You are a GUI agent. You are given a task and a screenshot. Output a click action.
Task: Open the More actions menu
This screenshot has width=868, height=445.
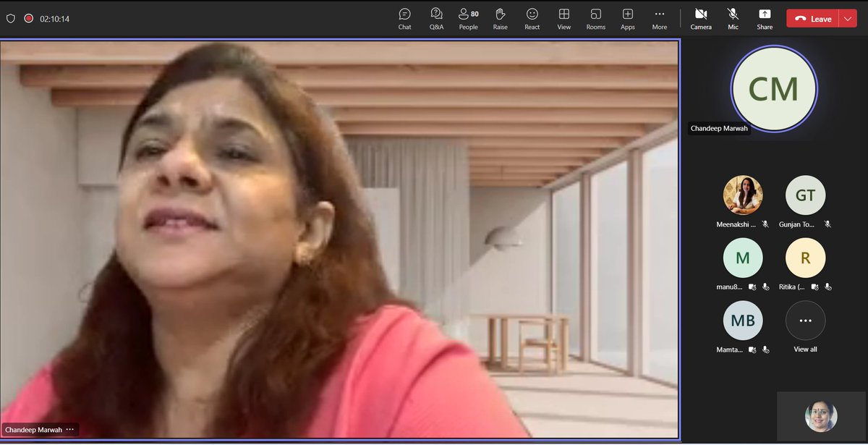pos(659,18)
